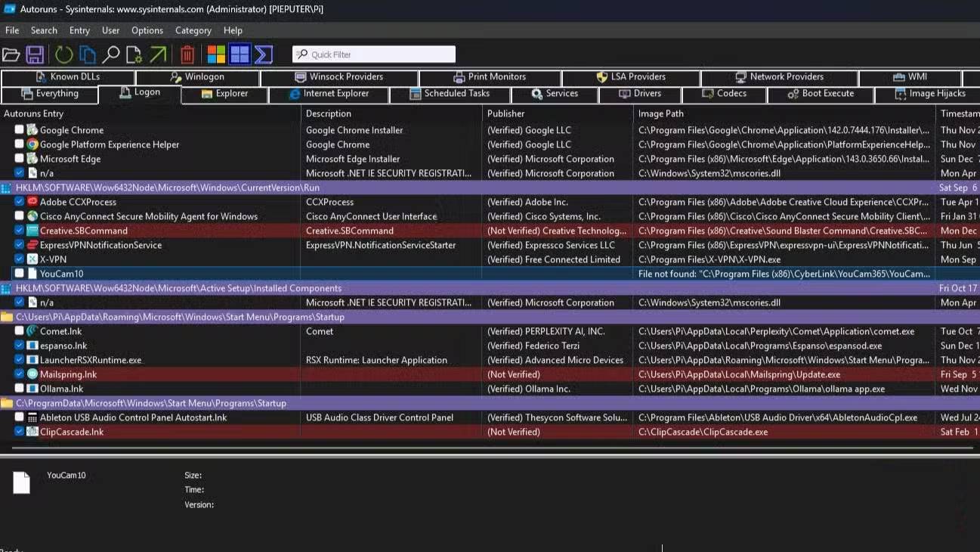Enable the YouCam10 autorun checkbox
The width and height of the screenshot is (980, 552).
(x=20, y=274)
